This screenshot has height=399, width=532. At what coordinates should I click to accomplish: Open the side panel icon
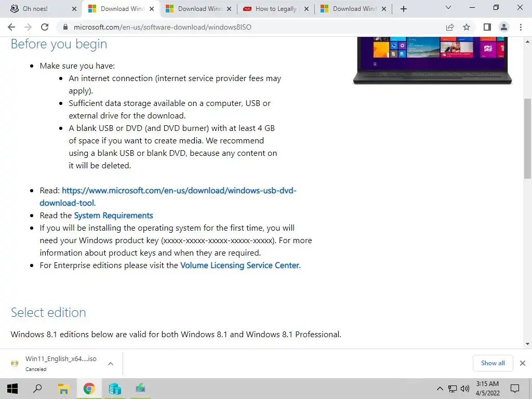[x=487, y=27]
